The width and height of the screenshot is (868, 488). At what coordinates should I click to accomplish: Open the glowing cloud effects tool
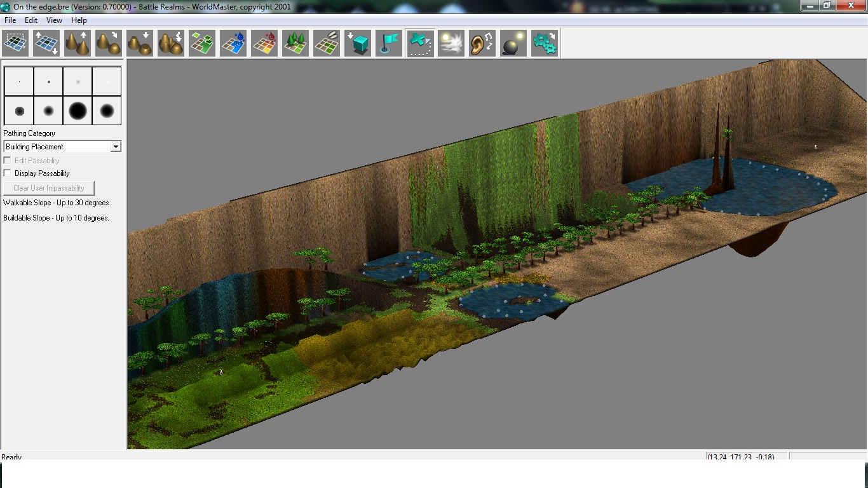point(451,43)
